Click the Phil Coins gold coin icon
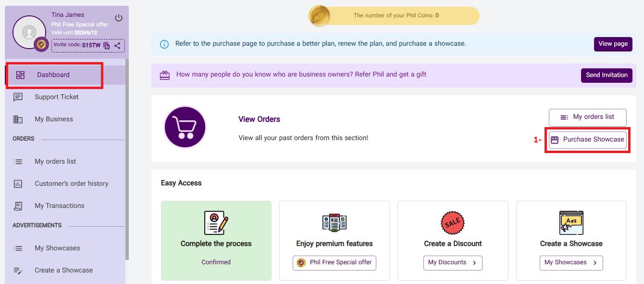The height and width of the screenshot is (284, 644). 319,16
